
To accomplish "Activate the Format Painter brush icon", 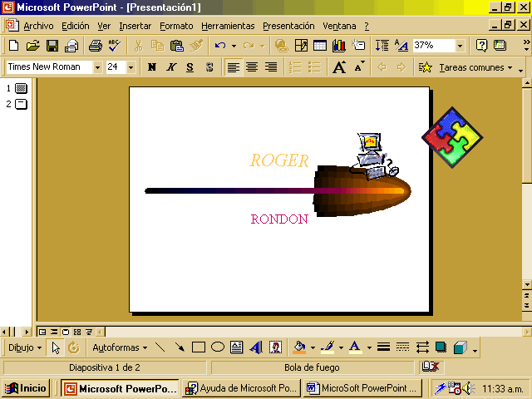I will pos(196,46).
